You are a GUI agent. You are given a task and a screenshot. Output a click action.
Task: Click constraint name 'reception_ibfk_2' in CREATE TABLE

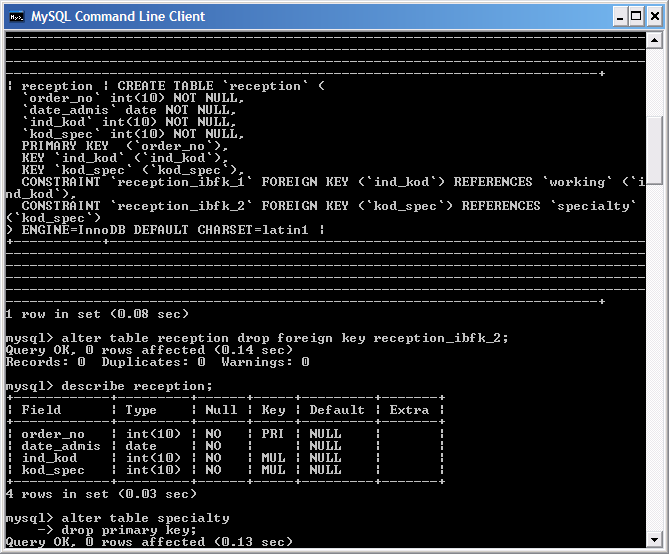click(x=181, y=206)
